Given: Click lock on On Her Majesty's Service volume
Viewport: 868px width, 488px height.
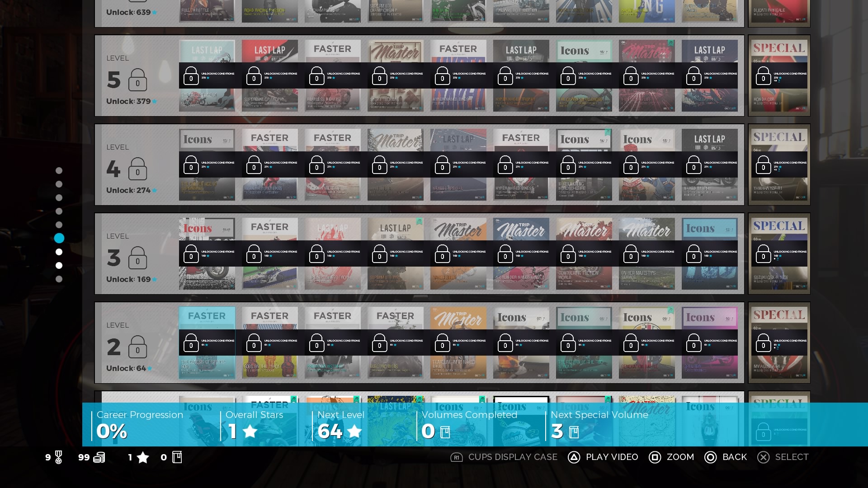Looking at the screenshot, I should (631, 254).
